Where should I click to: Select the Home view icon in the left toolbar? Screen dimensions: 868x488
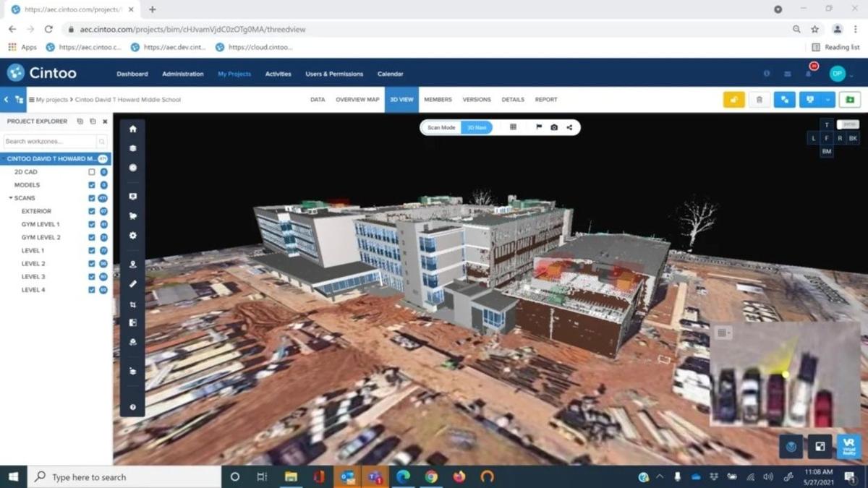pos(132,129)
